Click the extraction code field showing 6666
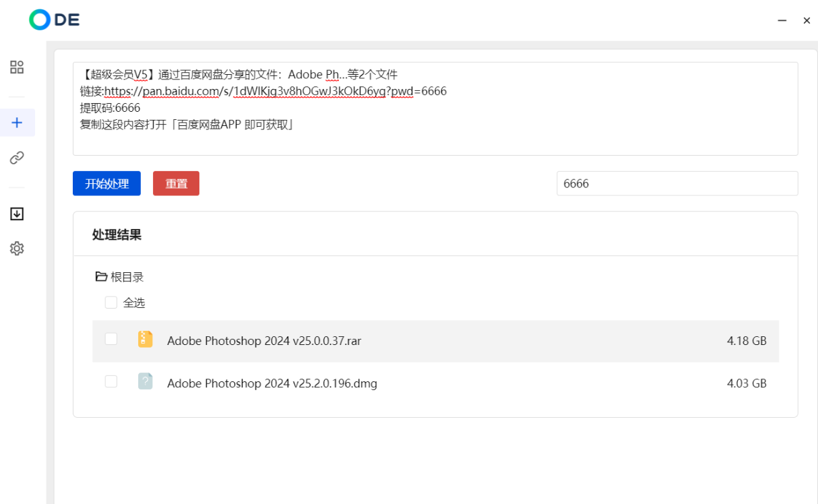 [x=677, y=183]
